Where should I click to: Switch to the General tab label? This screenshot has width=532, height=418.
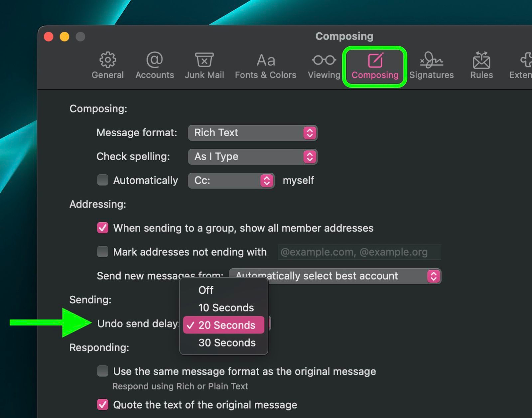(x=108, y=75)
